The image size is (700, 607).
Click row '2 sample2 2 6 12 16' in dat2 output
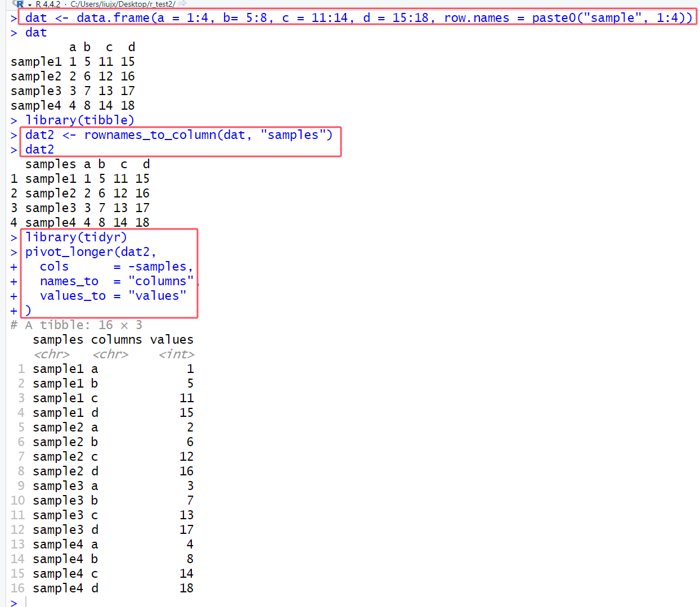tap(80, 194)
